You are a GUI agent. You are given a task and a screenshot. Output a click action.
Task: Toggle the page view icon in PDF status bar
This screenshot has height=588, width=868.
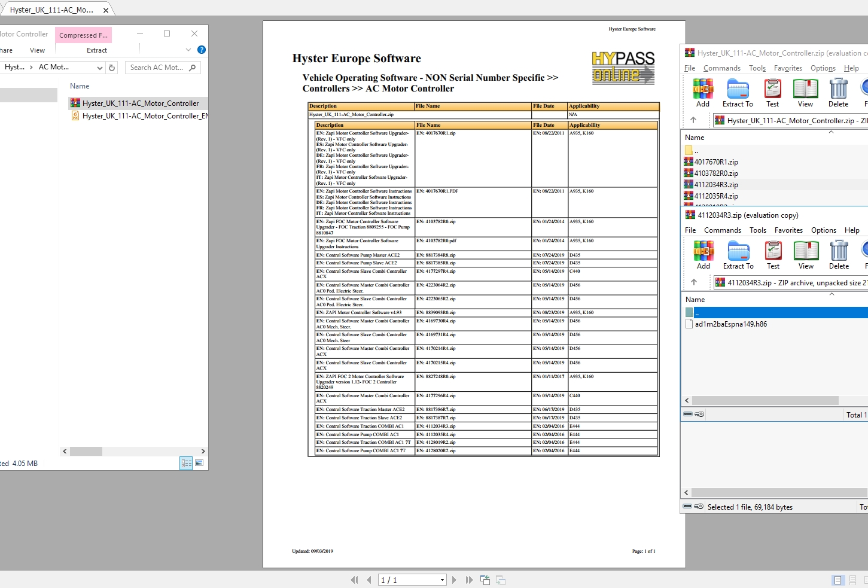pos(837,580)
